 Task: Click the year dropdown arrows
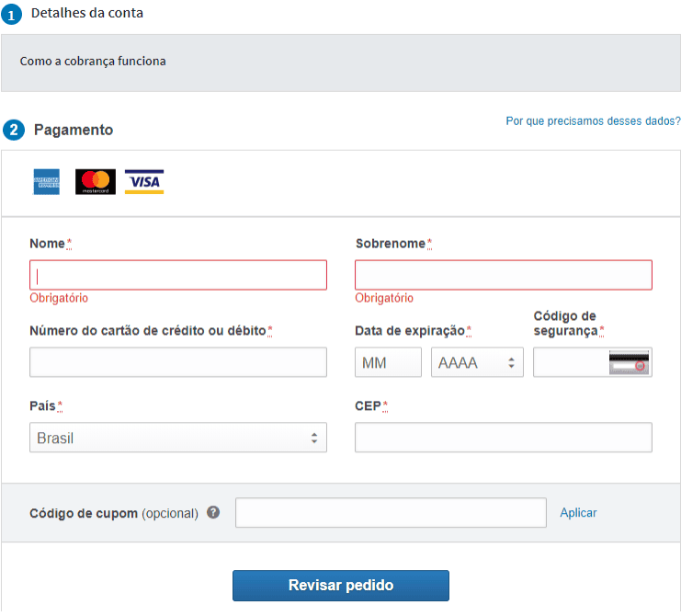click(x=511, y=363)
